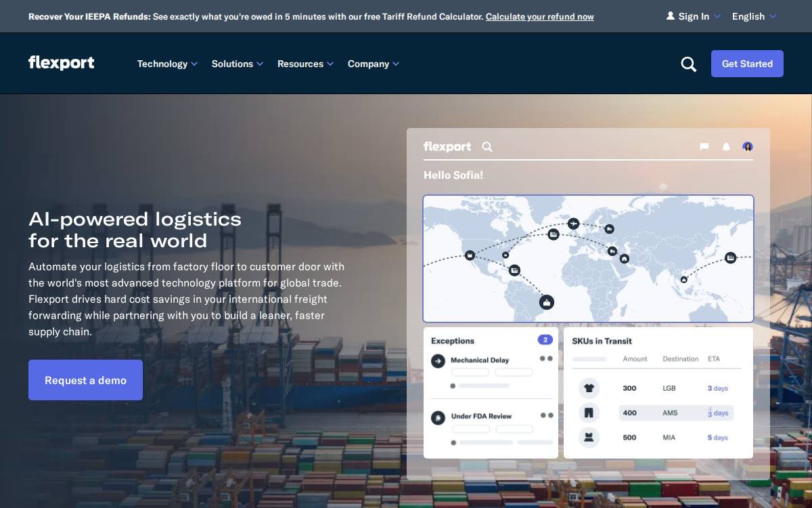Select the highlighted AMS destination cell
The image size is (812, 508).
coord(670,412)
